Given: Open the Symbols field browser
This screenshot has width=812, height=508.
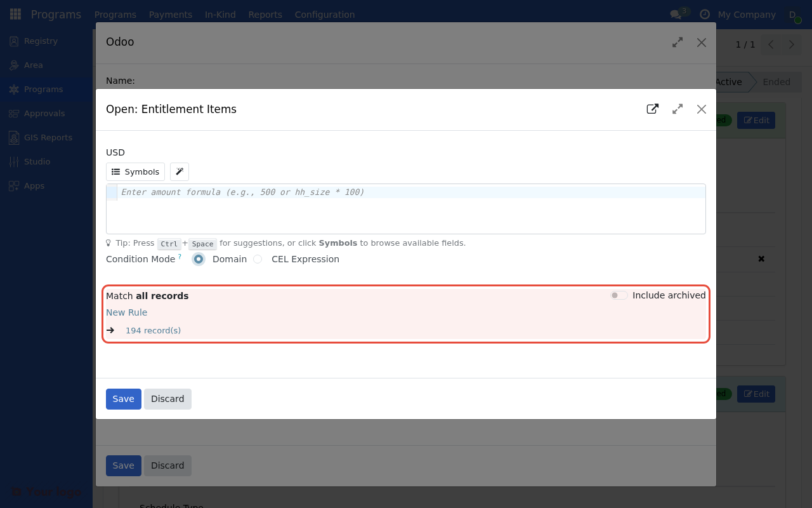Looking at the screenshot, I should (x=135, y=171).
